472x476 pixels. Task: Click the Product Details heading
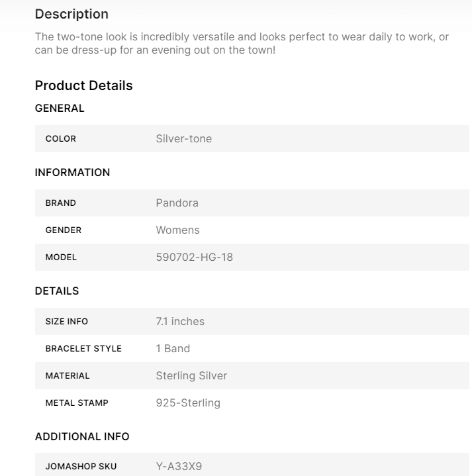pyautogui.click(x=83, y=85)
